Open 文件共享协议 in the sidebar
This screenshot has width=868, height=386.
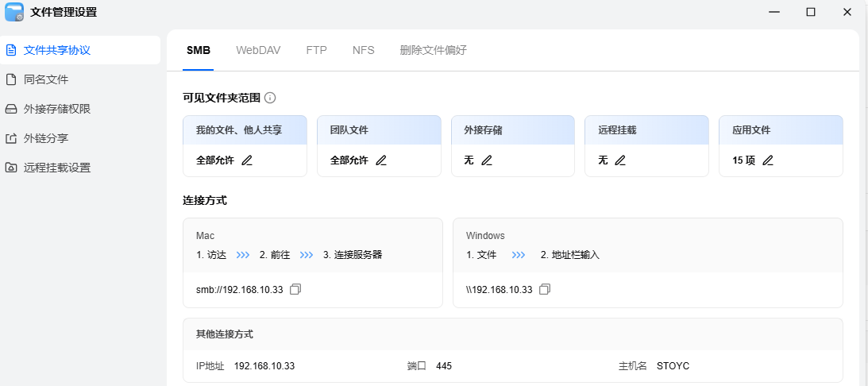coord(80,50)
